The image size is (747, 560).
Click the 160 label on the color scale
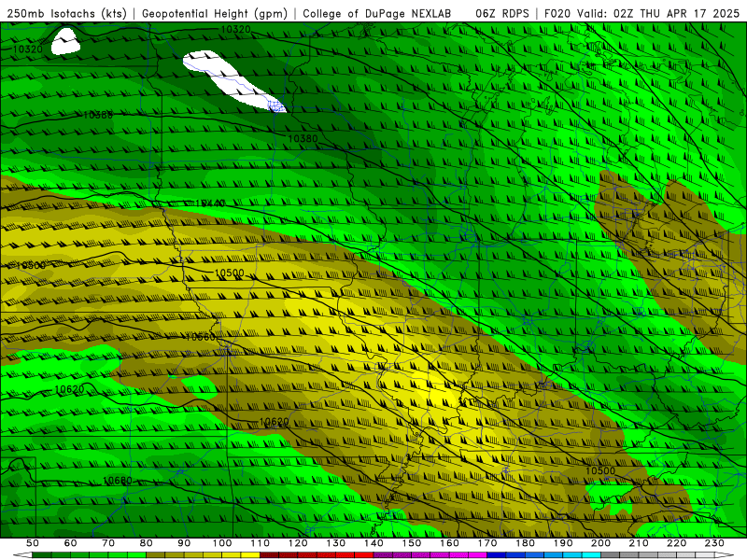(x=449, y=543)
